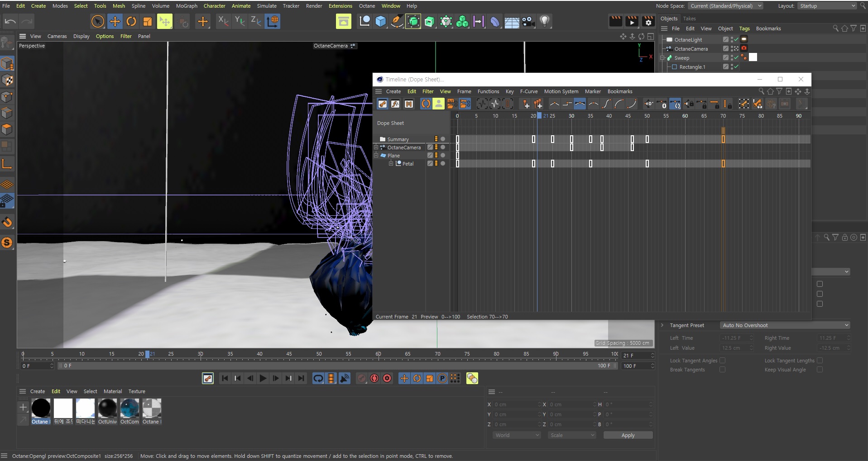
Task: Open the Objects manager Tags menu
Action: 744,29
